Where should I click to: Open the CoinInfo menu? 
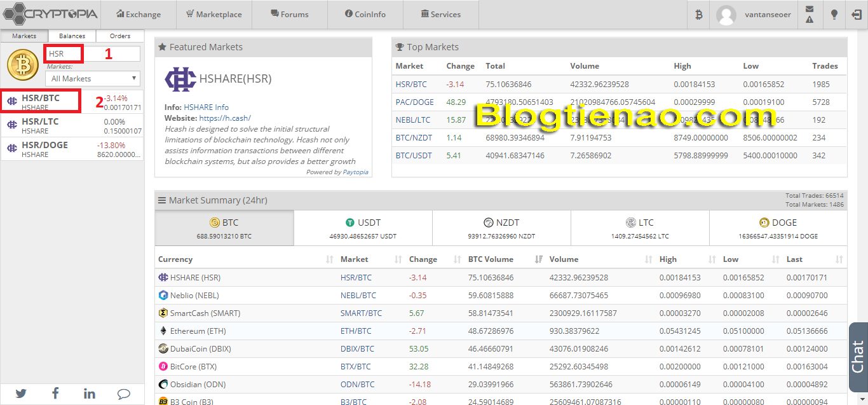(365, 15)
